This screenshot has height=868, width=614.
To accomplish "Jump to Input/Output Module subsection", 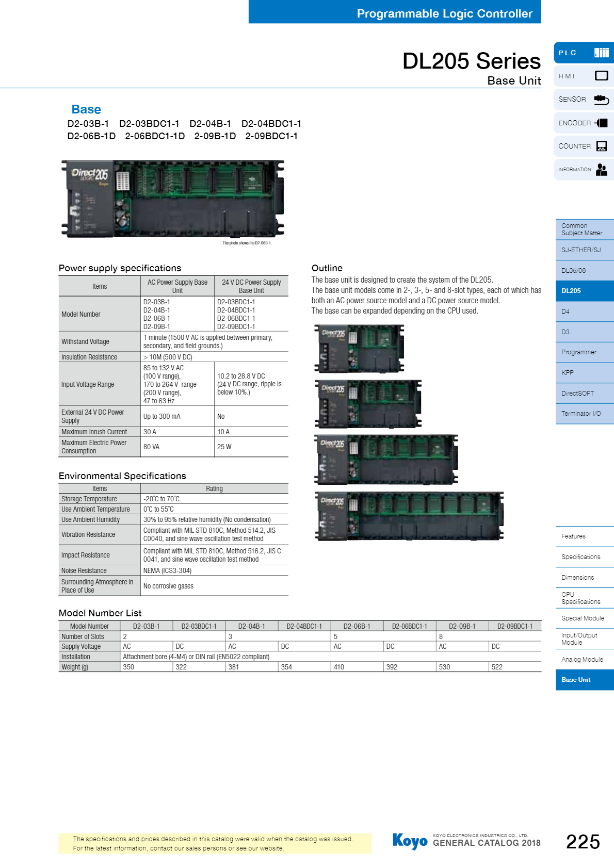I will pyautogui.click(x=585, y=639).
